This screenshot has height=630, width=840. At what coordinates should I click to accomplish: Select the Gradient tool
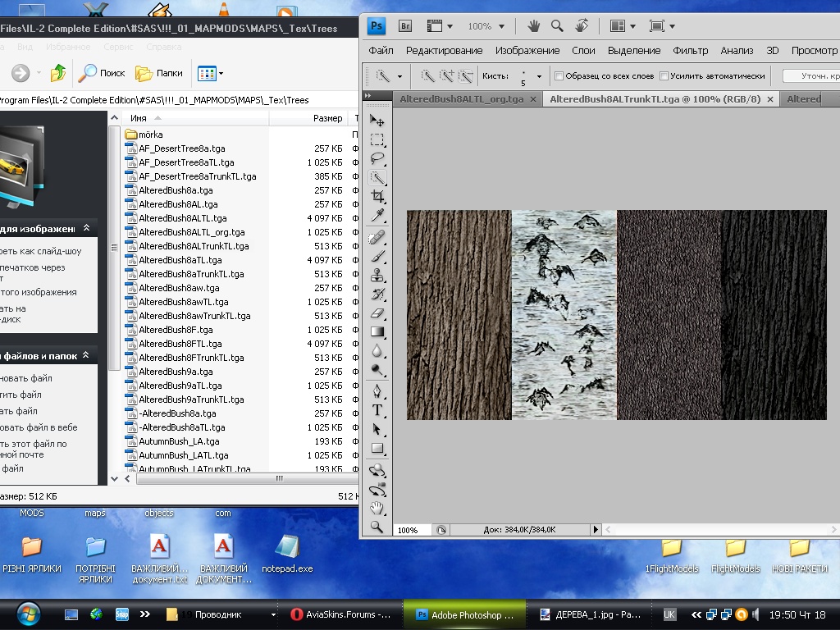click(377, 331)
